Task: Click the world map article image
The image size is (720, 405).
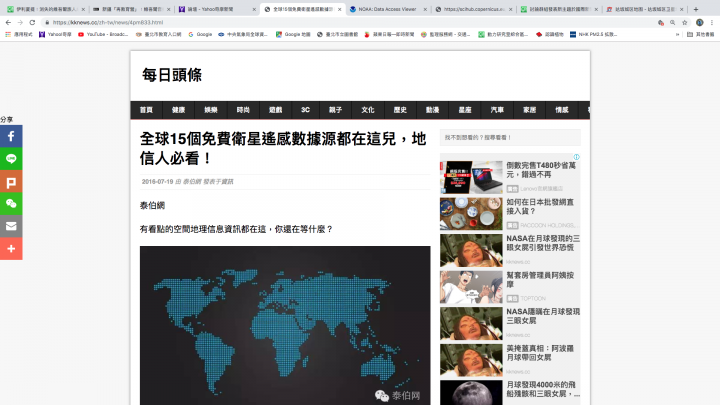Action: tap(285, 326)
